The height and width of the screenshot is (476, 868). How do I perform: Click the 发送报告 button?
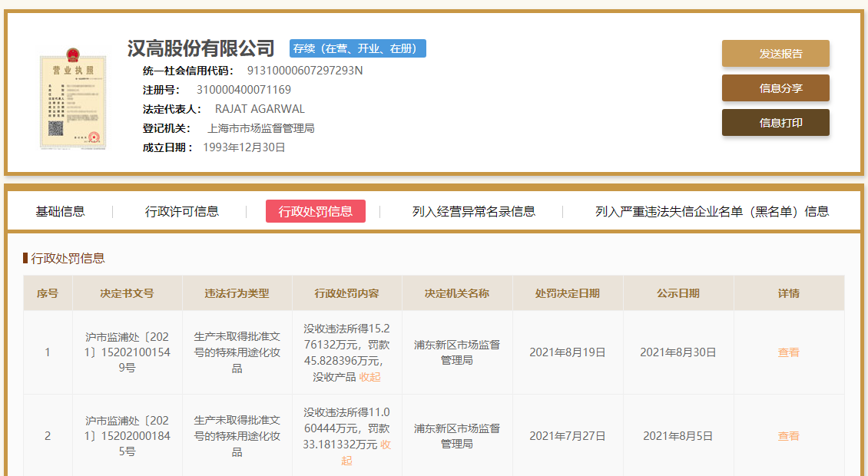pos(775,54)
